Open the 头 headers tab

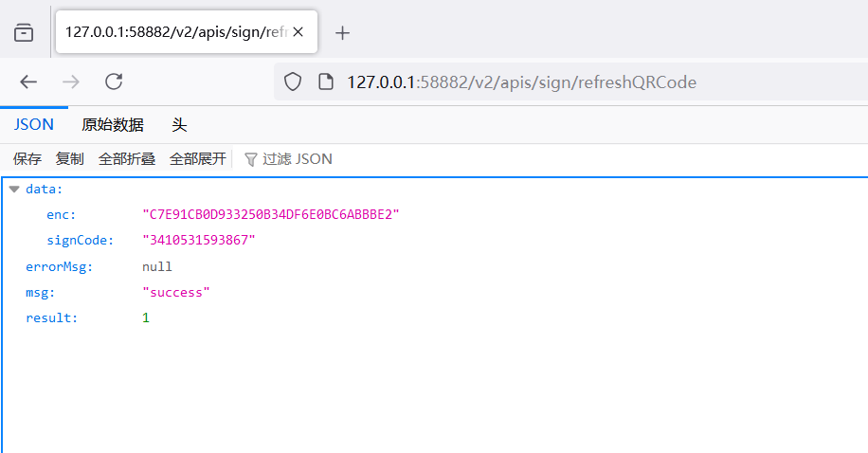[x=179, y=124]
